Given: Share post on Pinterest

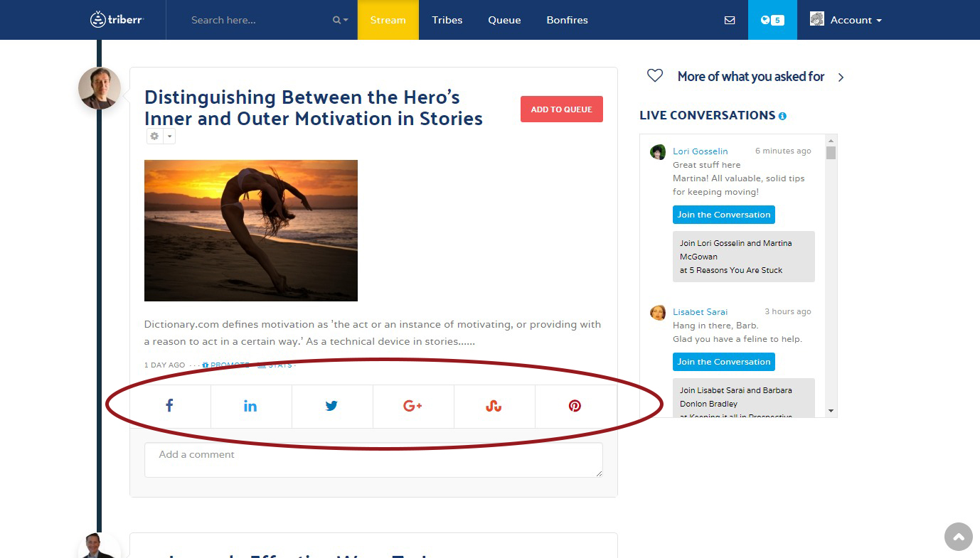Looking at the screenshot, I should pyautogui.click(x=575, y=406).
